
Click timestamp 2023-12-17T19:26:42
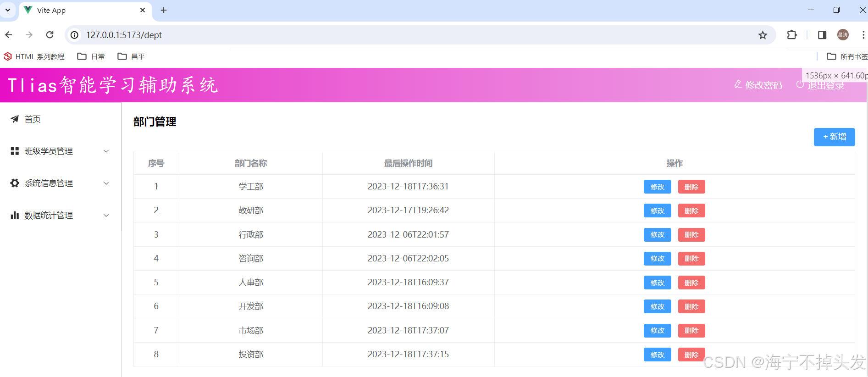coord(408,211)
